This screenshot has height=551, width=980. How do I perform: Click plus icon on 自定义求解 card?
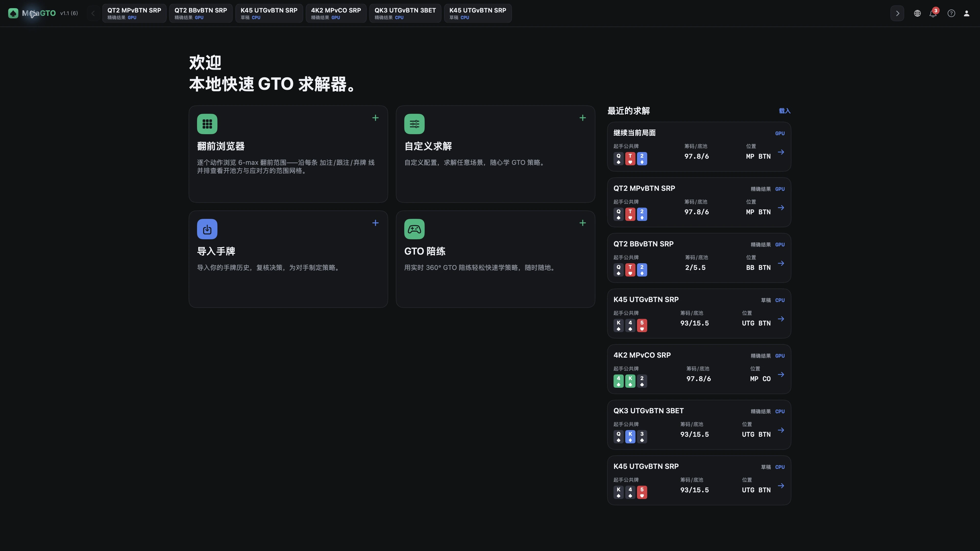(x=582, y=118)
